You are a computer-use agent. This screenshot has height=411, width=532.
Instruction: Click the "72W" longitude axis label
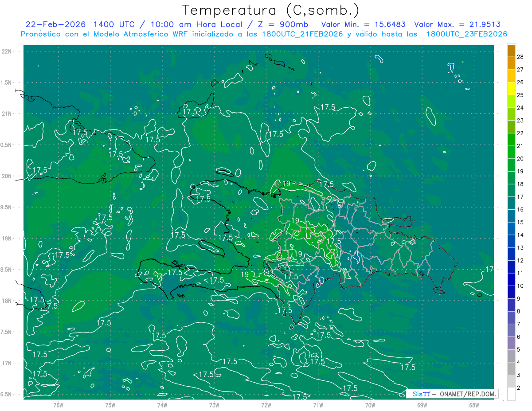point(266,405)
